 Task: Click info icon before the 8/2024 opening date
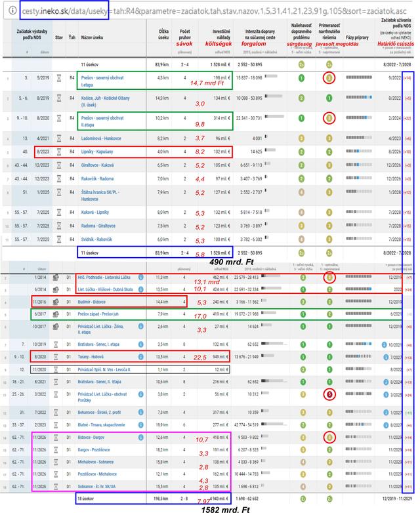click(x=386, y=382)
